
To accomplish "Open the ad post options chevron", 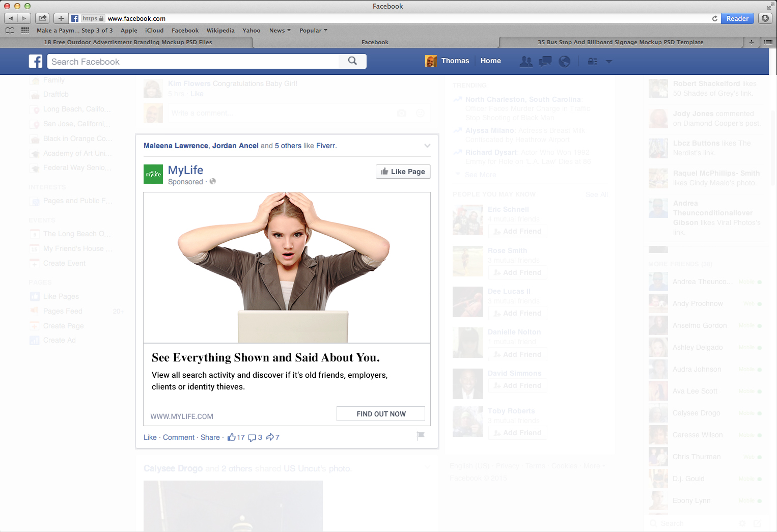I will (x=427, y=146).
